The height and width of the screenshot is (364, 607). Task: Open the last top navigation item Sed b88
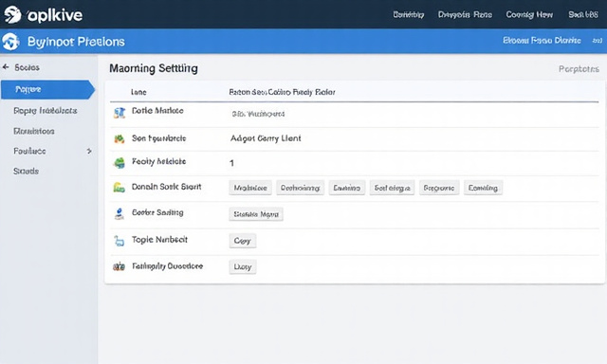pyautogui.click(x=583, y=15)
